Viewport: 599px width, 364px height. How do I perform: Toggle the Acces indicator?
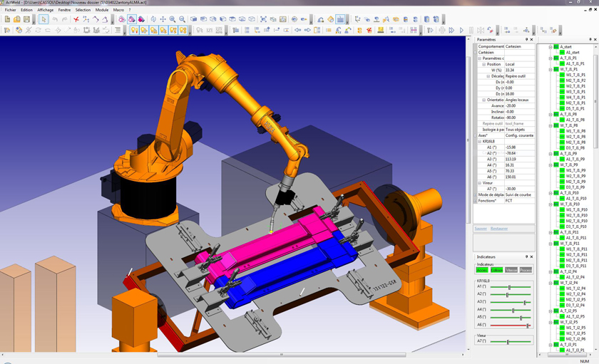pos(482,270)
